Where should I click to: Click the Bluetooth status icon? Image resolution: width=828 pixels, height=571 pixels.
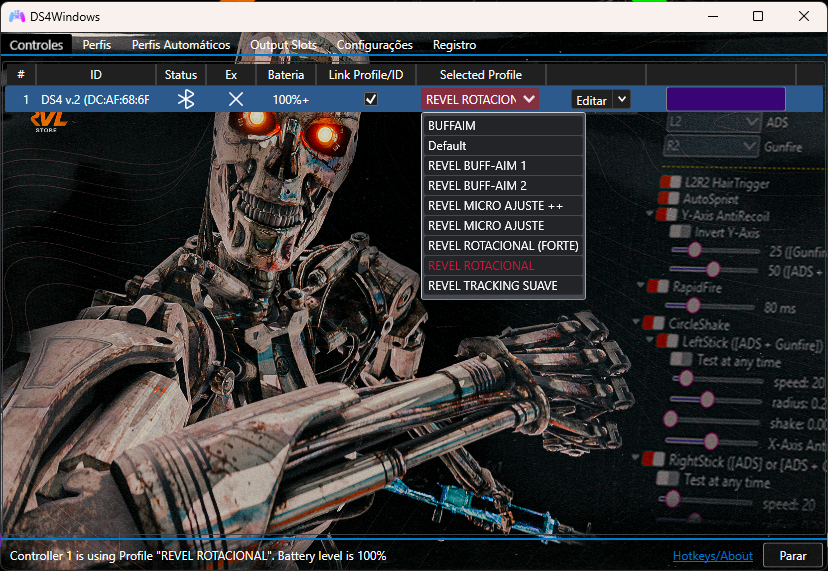[186, 99]
